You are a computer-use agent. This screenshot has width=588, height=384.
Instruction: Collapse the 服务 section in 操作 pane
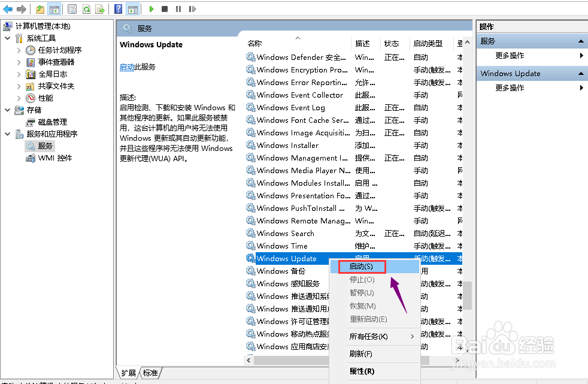pyautogui.click(x=581, y=41)
